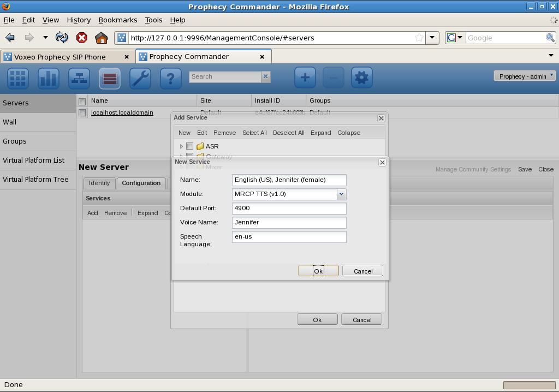Close the Voxeo Prophecy SIP Phone tab
The height and width of the screenshot is (392, 559).
pos(127,57)
